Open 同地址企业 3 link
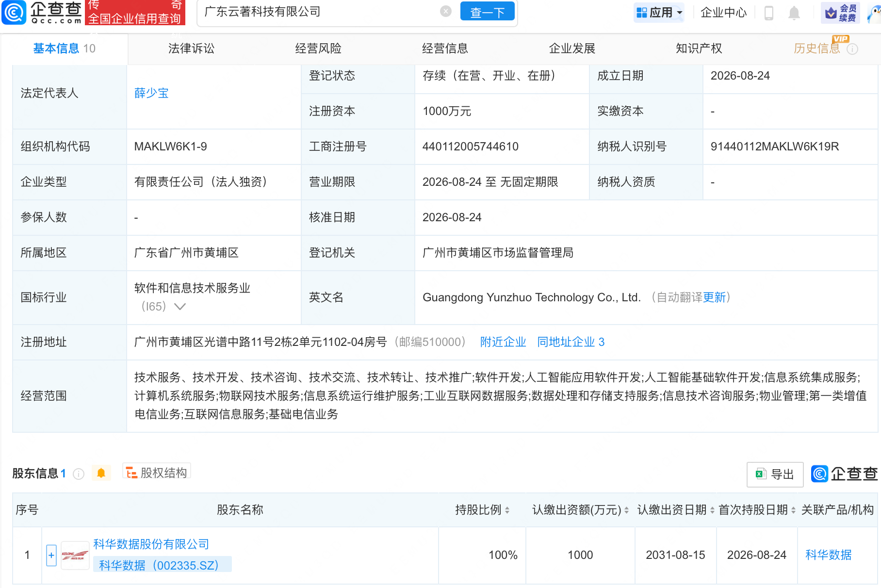This screenshot has height=588, width=881. click(571, 342)
